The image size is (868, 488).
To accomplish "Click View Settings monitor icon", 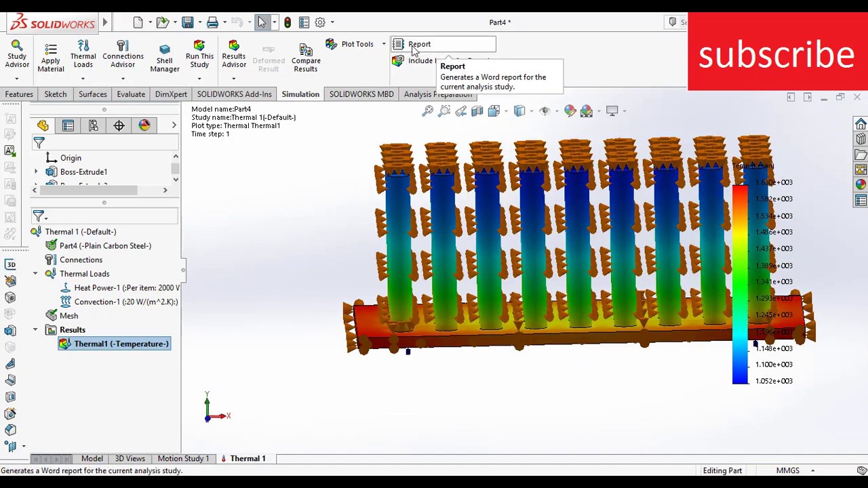I will (x=612, y=110).
